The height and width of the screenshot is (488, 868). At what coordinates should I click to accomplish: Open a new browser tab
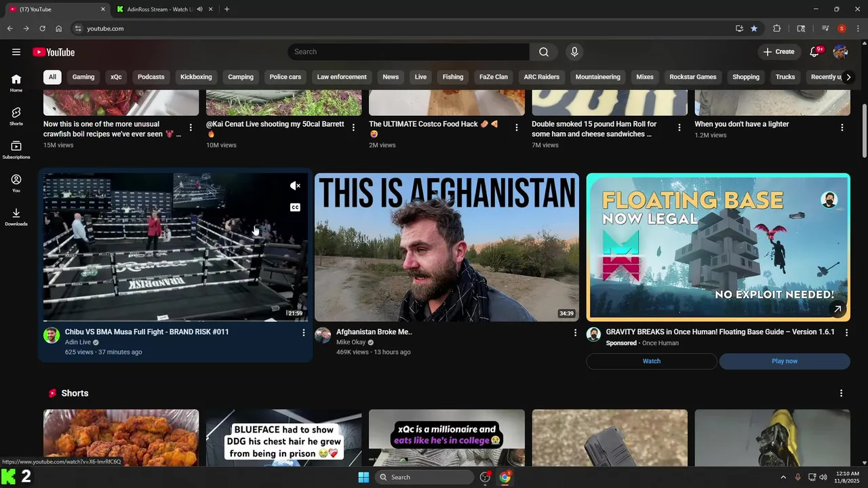click(x=226, y=9)
